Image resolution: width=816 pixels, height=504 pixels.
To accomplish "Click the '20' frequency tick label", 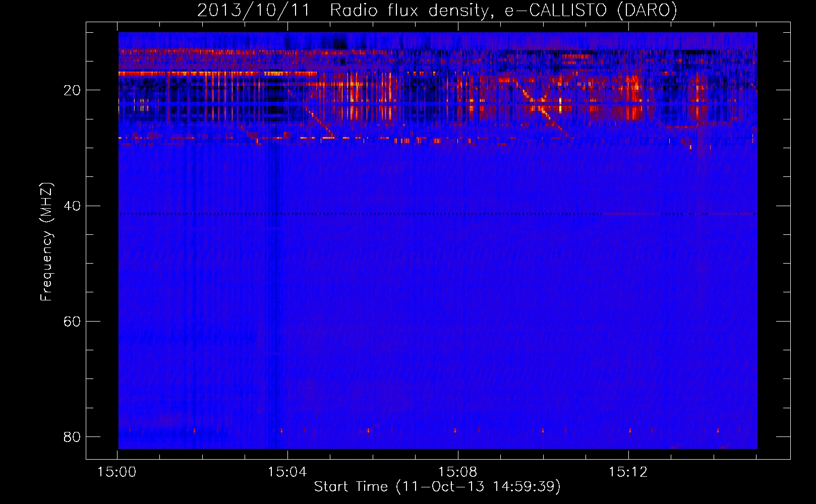I will click(x=72, y=90).
